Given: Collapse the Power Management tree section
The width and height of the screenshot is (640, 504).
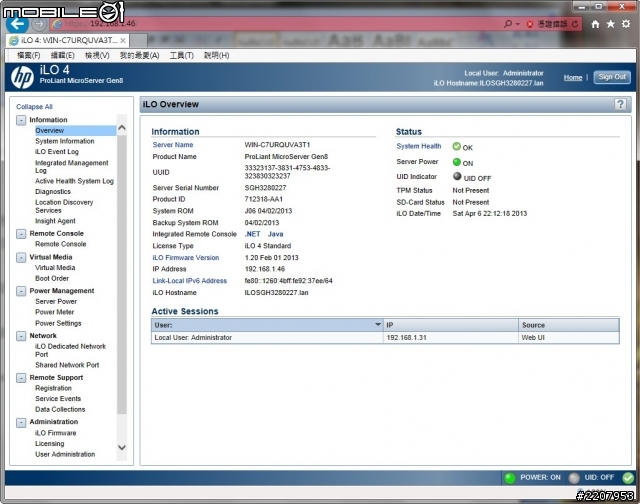Looking at the screenshot, I should (x=21, y=291).
